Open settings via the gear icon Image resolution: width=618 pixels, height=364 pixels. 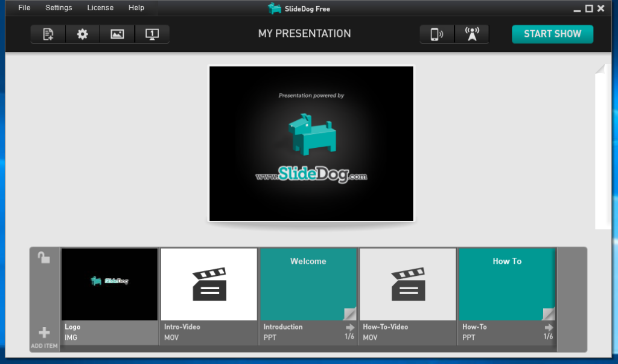[81, 34]
